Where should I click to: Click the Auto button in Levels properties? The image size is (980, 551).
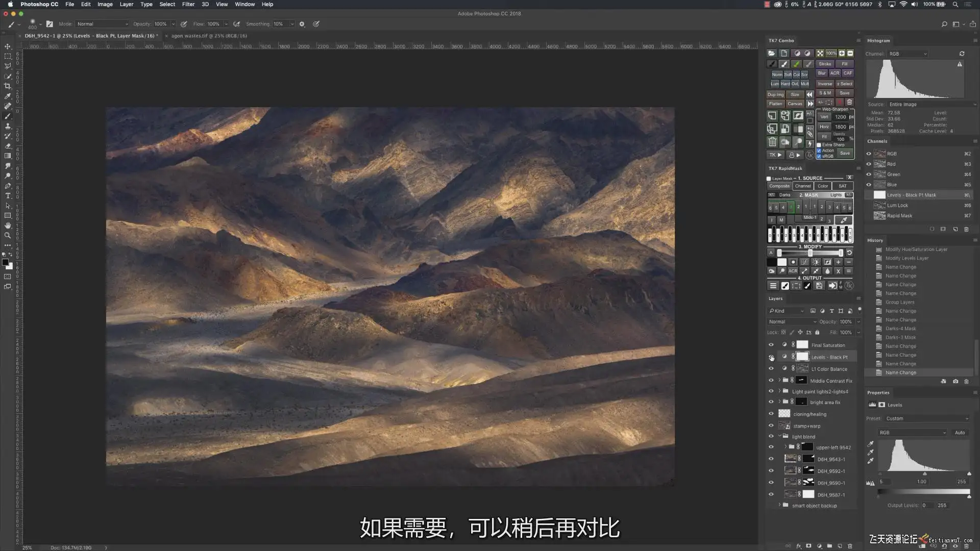960,433
